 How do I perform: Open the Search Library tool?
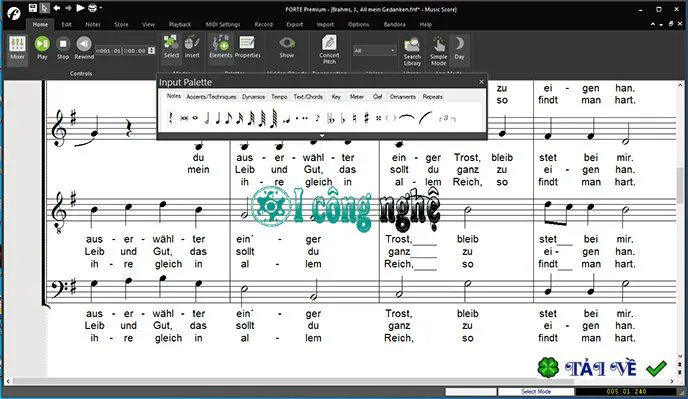[412, 51]
